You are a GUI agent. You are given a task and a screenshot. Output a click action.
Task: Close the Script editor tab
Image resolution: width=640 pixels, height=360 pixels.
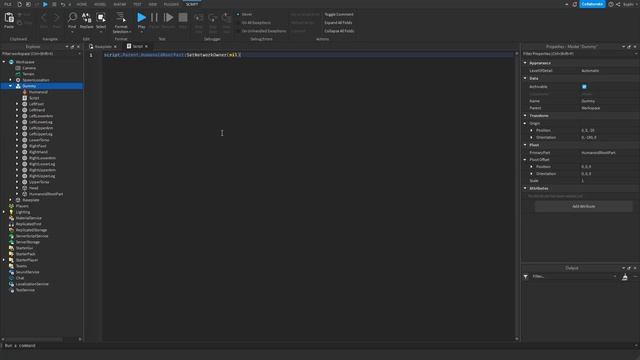pos(146,47)
